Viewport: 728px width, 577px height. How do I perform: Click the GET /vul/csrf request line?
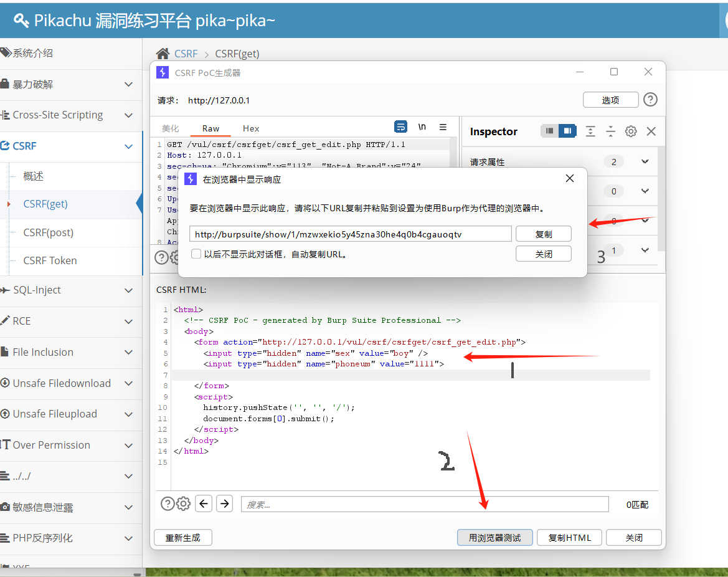coord(286,145)
